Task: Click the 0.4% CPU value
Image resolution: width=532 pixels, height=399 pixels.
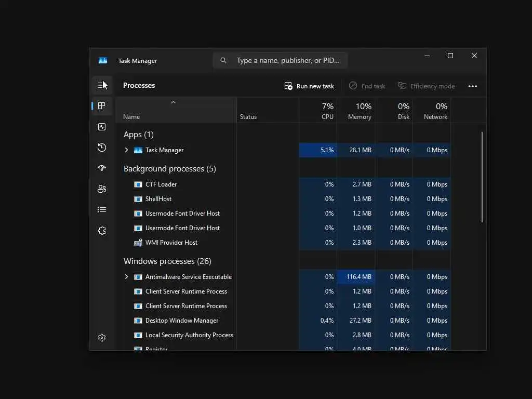Action: [327, 321]
